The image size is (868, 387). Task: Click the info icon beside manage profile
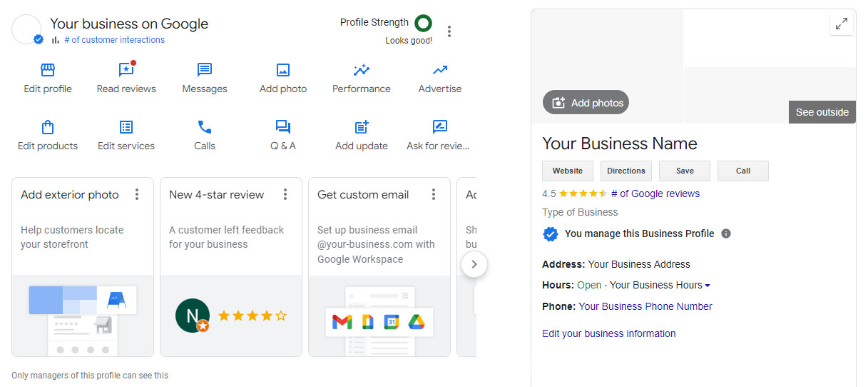point(726,233)
